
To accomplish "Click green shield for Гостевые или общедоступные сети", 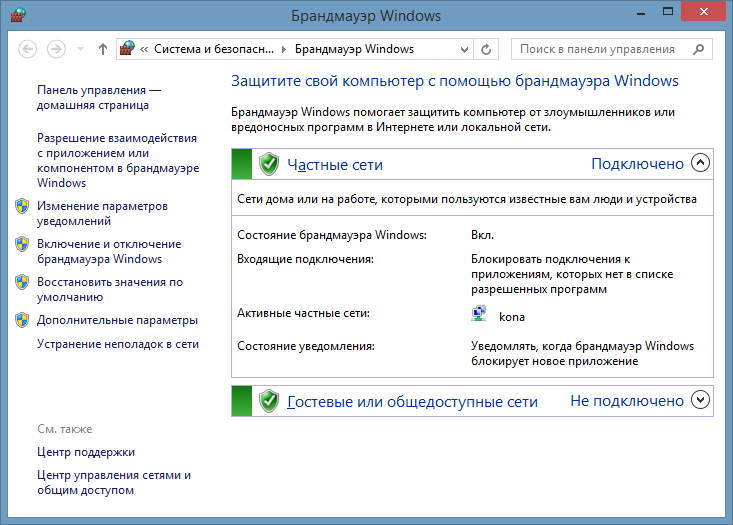I will click(269, 401).
